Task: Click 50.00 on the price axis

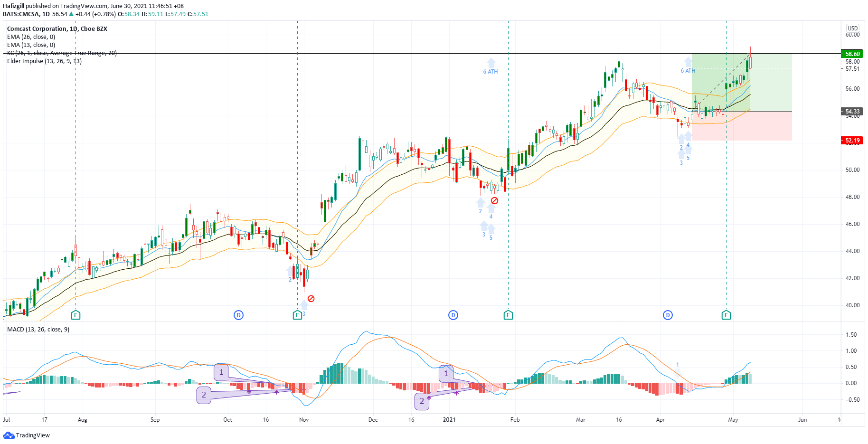Action: click(x=852, y=170)
